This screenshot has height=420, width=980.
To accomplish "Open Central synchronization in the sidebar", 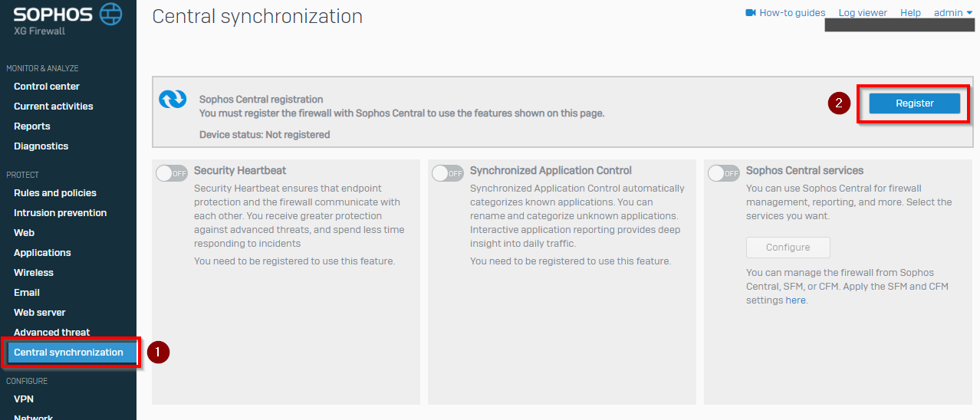I will (x=69, y=353).
